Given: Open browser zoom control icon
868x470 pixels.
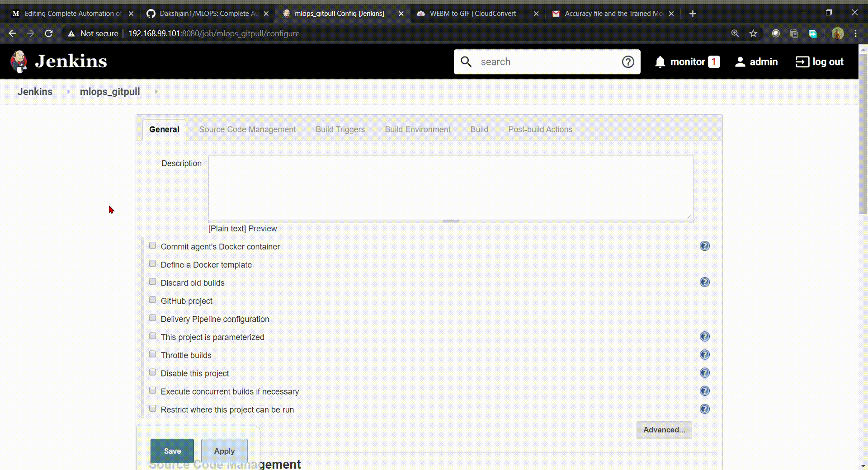Looking at the screenshot, I should pos(735,33).
